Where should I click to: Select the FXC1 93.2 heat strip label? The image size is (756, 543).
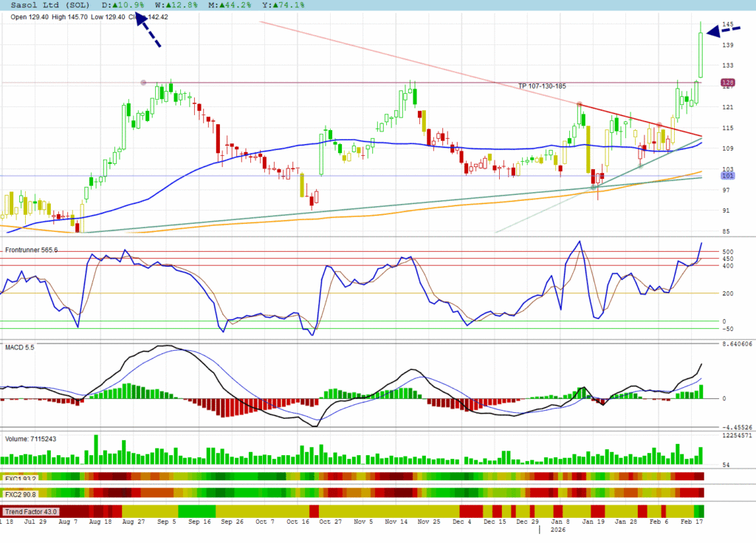(20, 477)
